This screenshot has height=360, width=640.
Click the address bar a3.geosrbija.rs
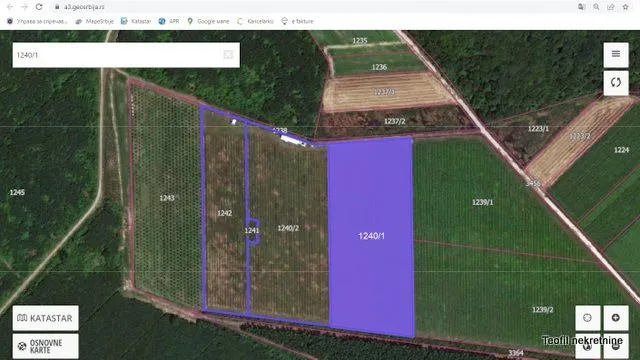[84, 7]
